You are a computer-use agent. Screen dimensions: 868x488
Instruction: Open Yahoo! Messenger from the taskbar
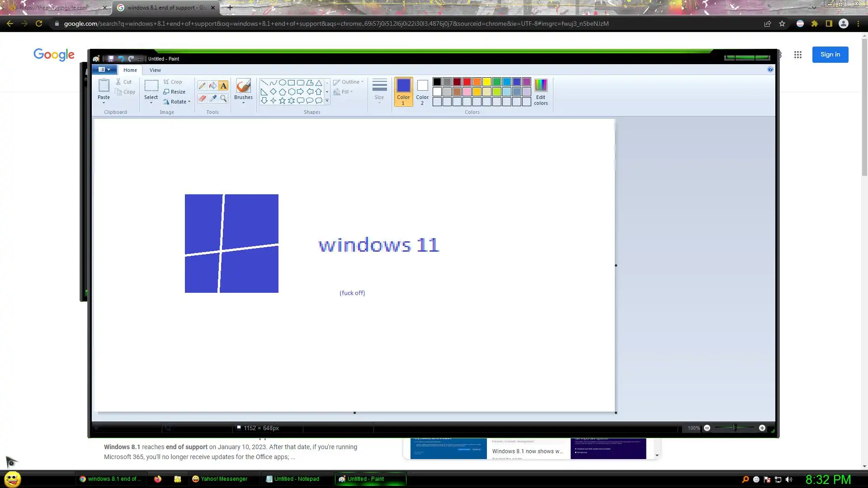tap(220, 479)
